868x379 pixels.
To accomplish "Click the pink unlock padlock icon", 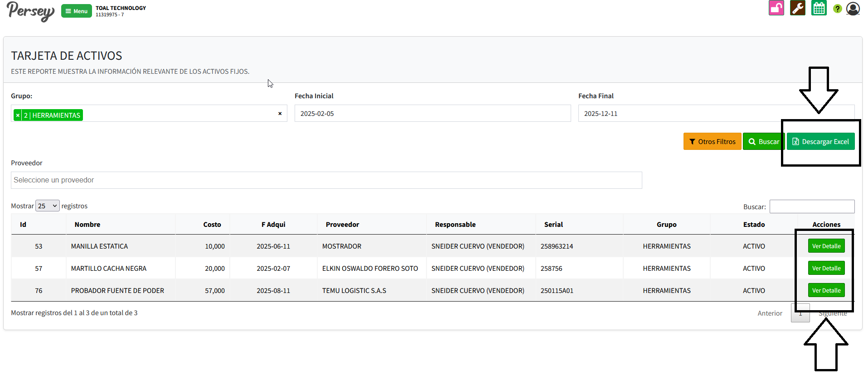I will pos(776,8).
